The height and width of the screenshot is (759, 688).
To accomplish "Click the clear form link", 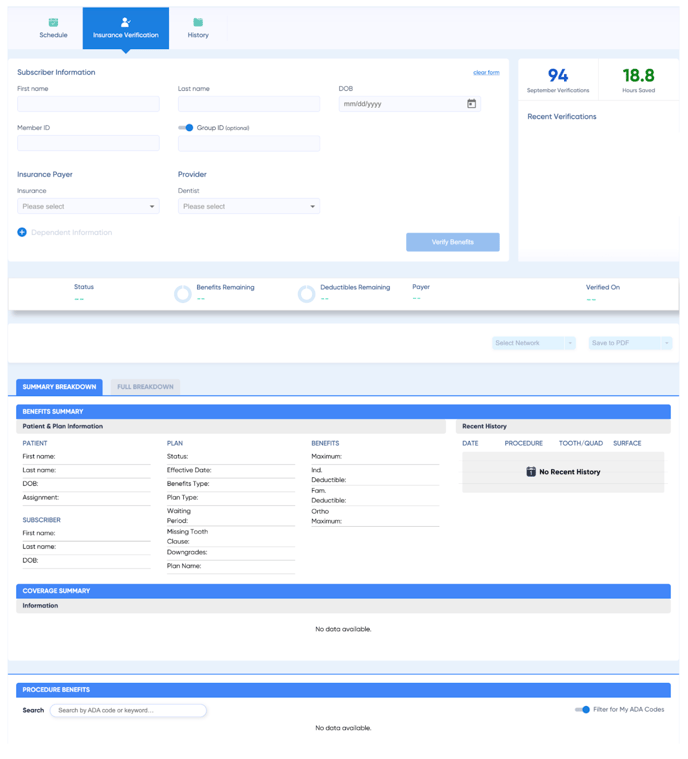I will (x=486, y=73).
